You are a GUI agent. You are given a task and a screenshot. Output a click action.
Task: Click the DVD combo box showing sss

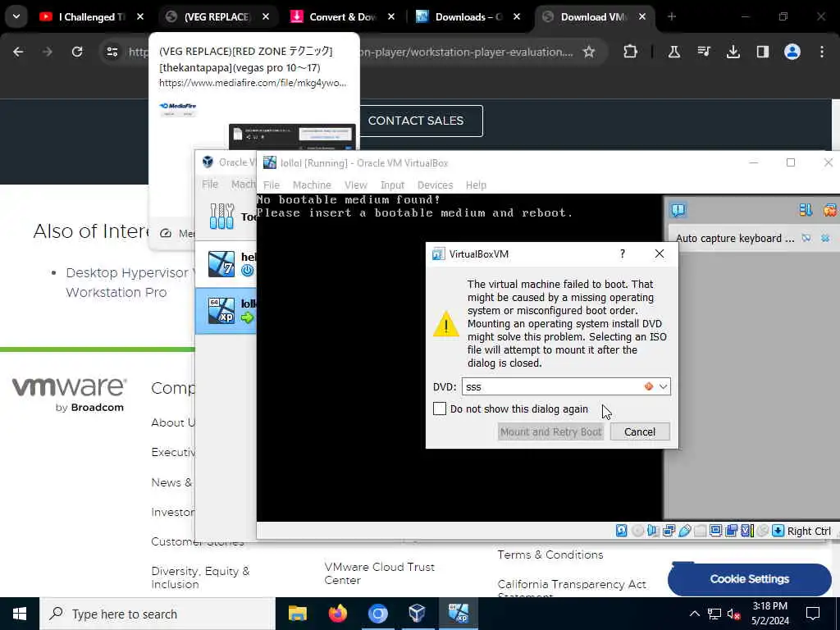click(566, 386)
